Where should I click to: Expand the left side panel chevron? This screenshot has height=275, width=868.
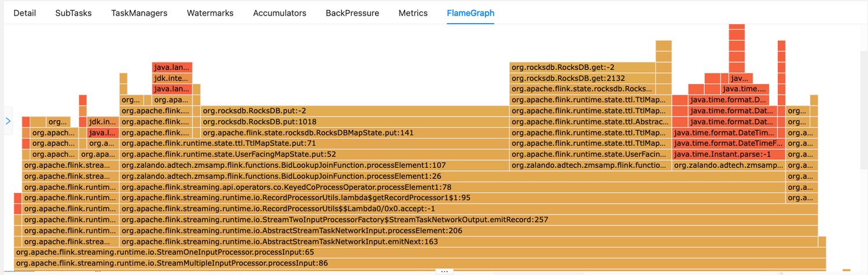(8, 121)
